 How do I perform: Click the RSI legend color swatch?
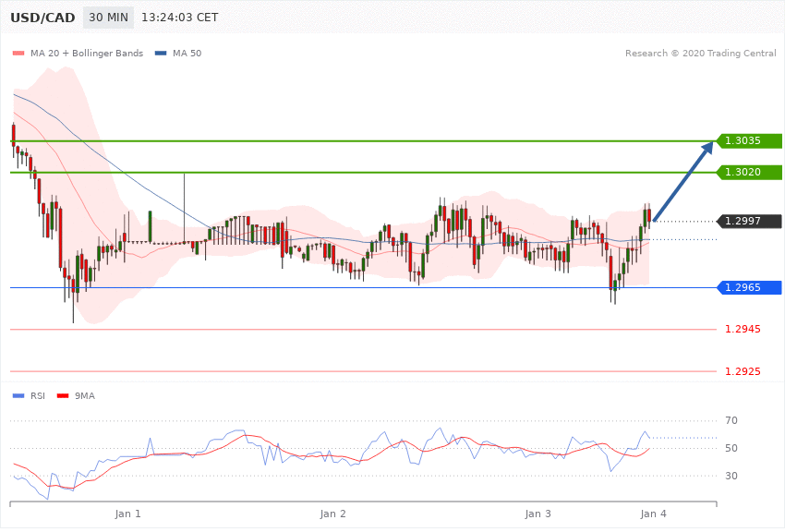[x=18, y=396]
